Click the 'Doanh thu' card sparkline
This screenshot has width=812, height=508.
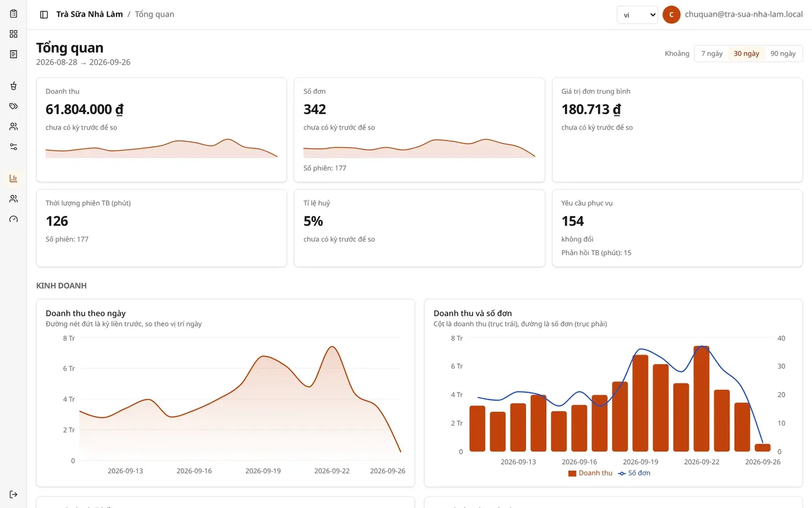click(x=161, y=148)
